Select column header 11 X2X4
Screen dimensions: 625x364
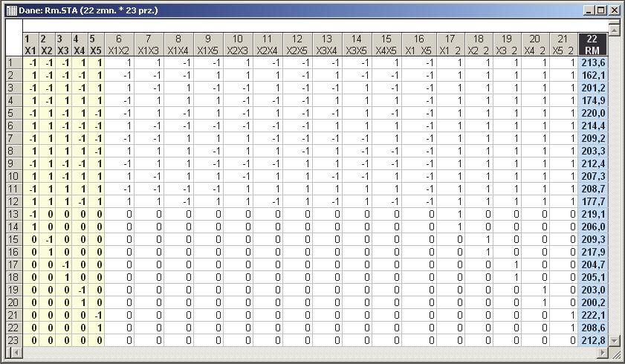point(268,45)
